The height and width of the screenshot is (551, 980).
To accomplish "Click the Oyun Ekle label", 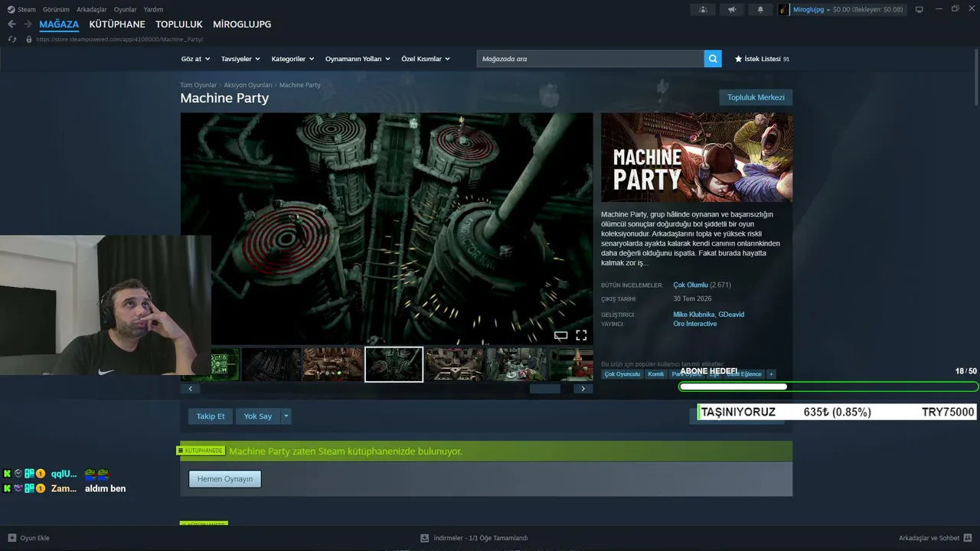I will [x=34, y=538].
